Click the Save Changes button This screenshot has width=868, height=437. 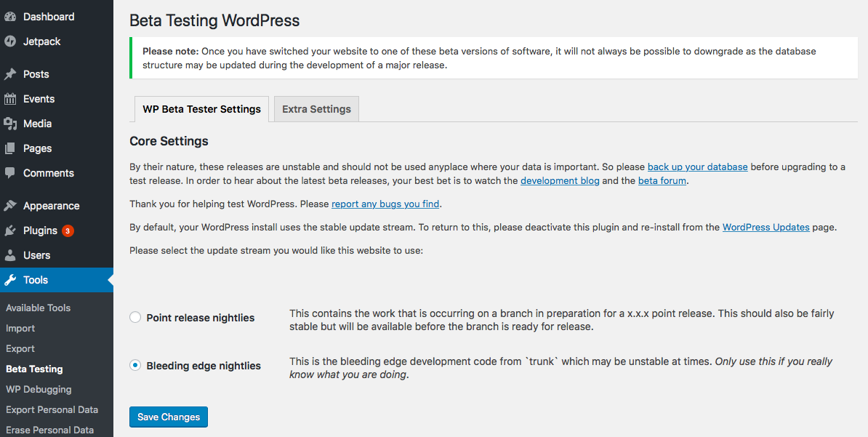(169, 417)
